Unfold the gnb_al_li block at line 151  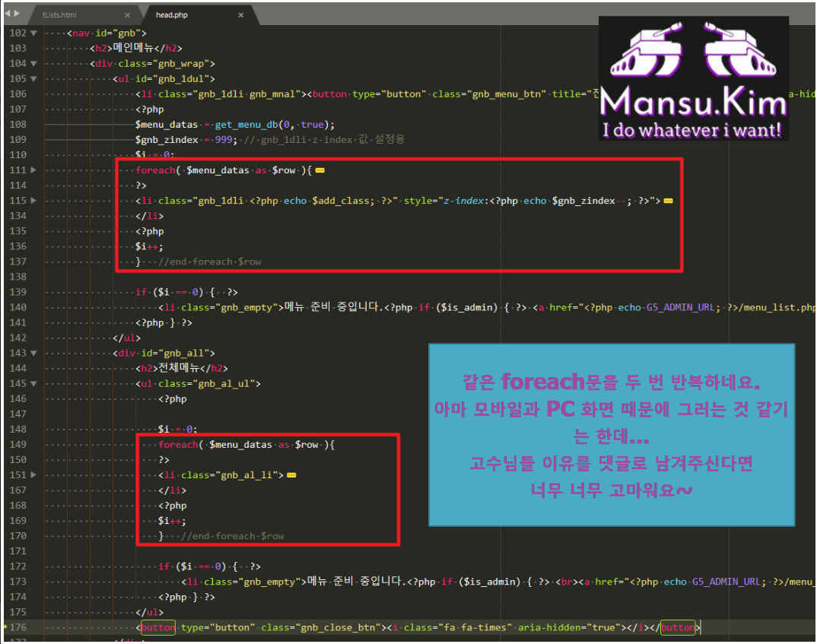34,474
